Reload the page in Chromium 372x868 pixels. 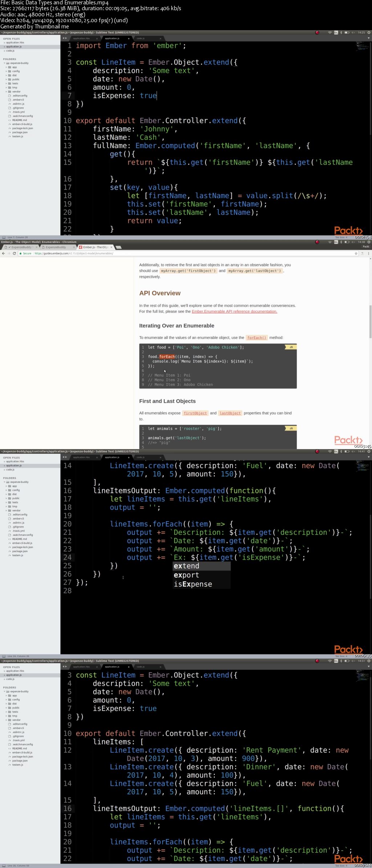coord(15,253)
